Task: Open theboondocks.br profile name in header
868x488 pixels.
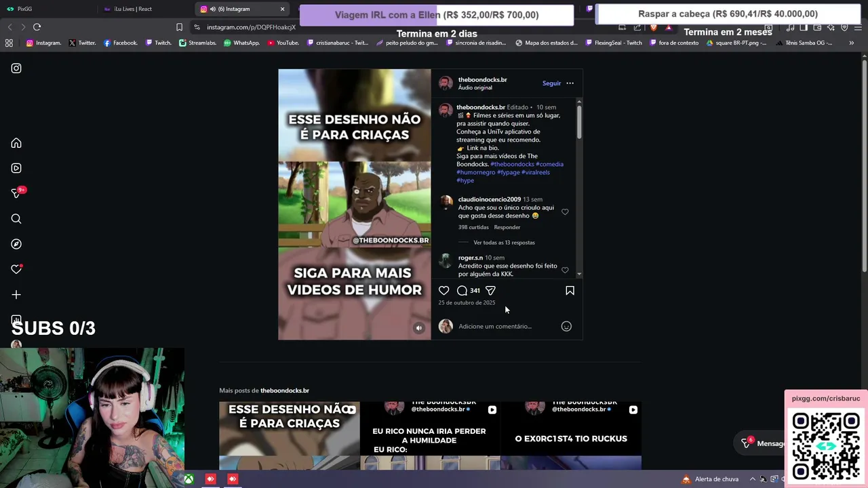Action: 482,79
